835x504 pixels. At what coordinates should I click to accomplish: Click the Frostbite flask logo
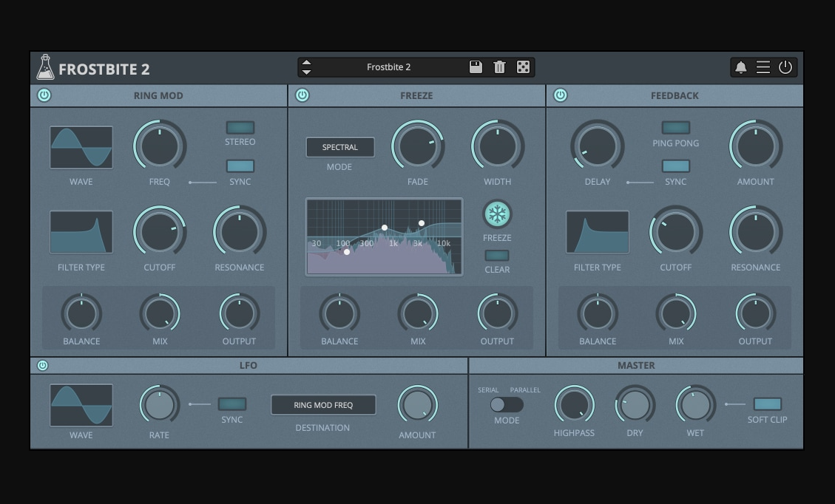[45, 68]
